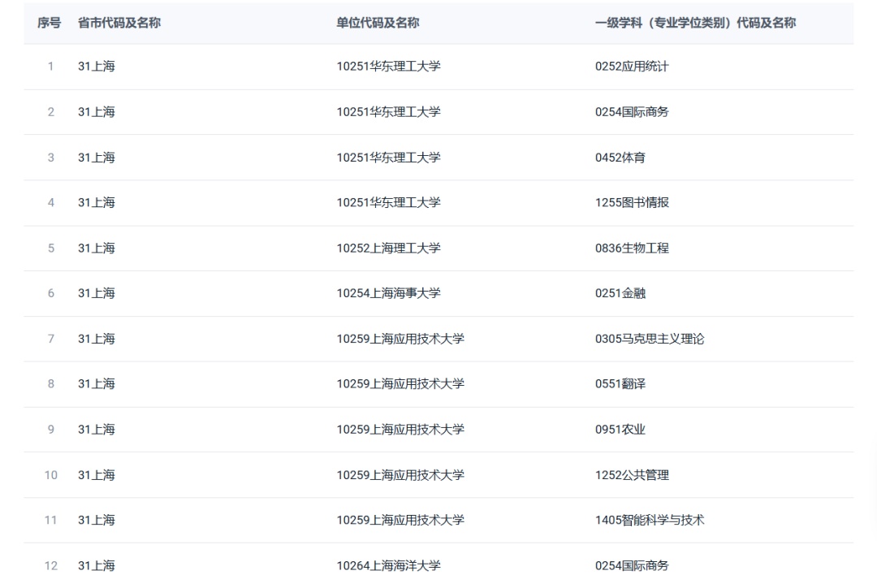877x588 pixels.
Task: Click 10259上海应用技术大学 in row 10
Action: click(400, 475)
